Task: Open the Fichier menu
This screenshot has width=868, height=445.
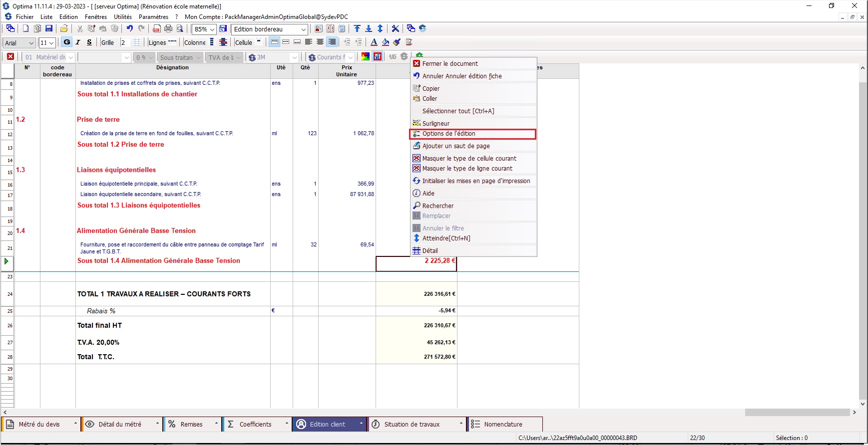Action: coord(24,16)
